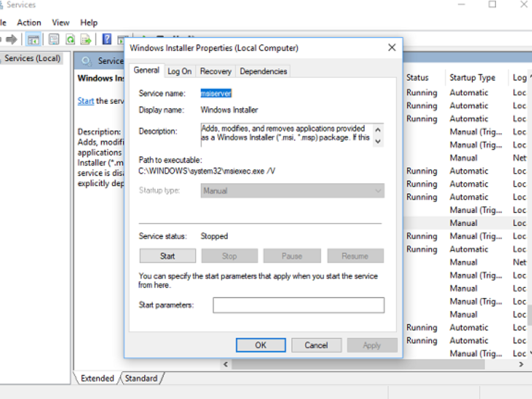
Task: Click the horizontal scrollbar left arrow
Action: (226, 364)
